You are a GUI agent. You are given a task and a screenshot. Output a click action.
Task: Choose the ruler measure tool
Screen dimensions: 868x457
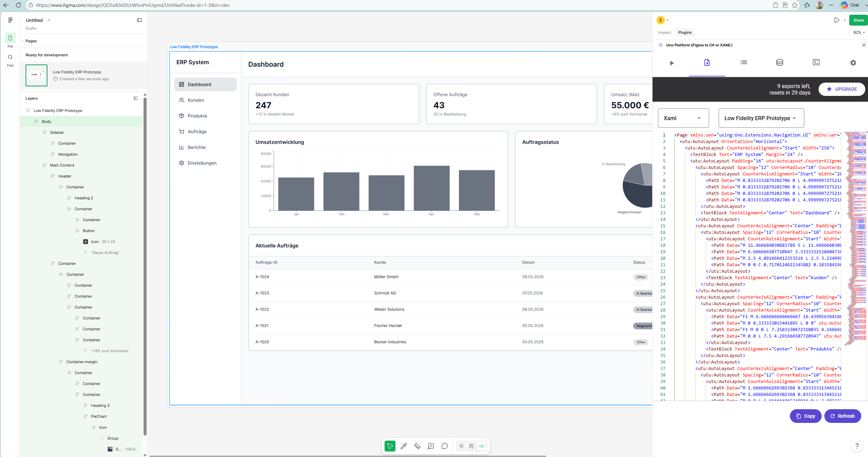tap(417, 446)
